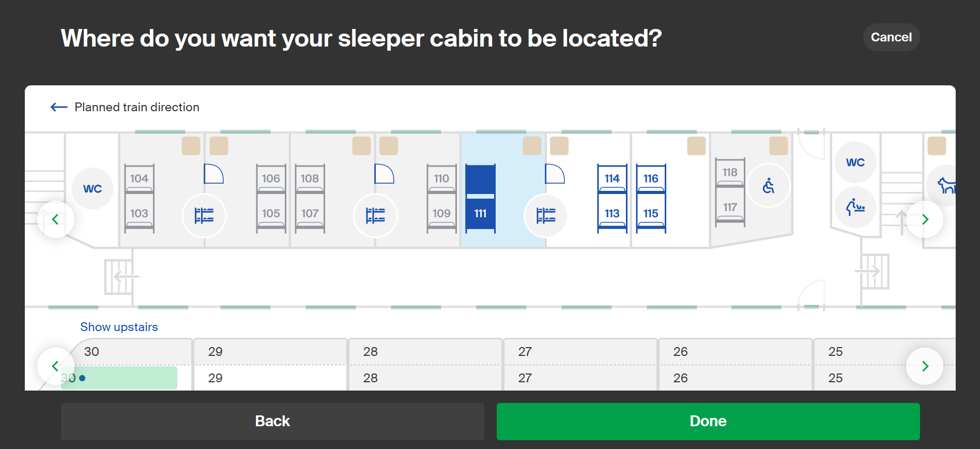Select the wheelchair accessible compartment icon
This screenshot has width=980, height=449.
click(x=769, y=185)
